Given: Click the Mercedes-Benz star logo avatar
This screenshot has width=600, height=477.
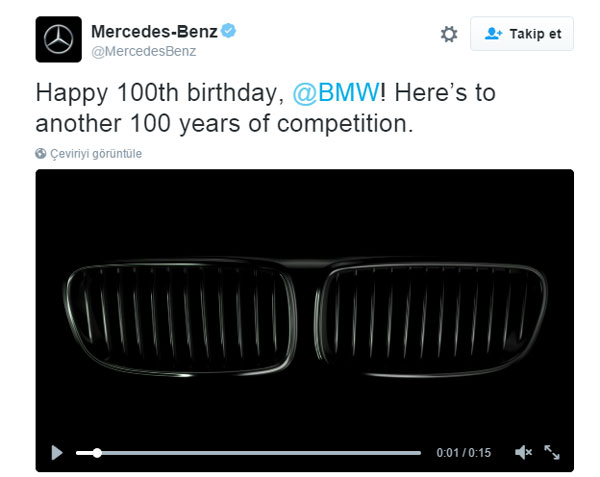Looking at the screenshot, I should [59, 40].
